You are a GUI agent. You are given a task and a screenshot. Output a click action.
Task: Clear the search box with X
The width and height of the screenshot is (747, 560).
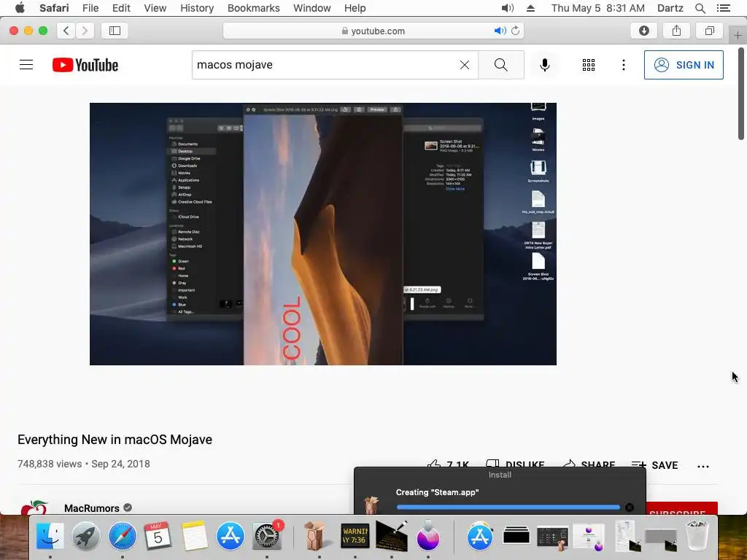[465, 65]
